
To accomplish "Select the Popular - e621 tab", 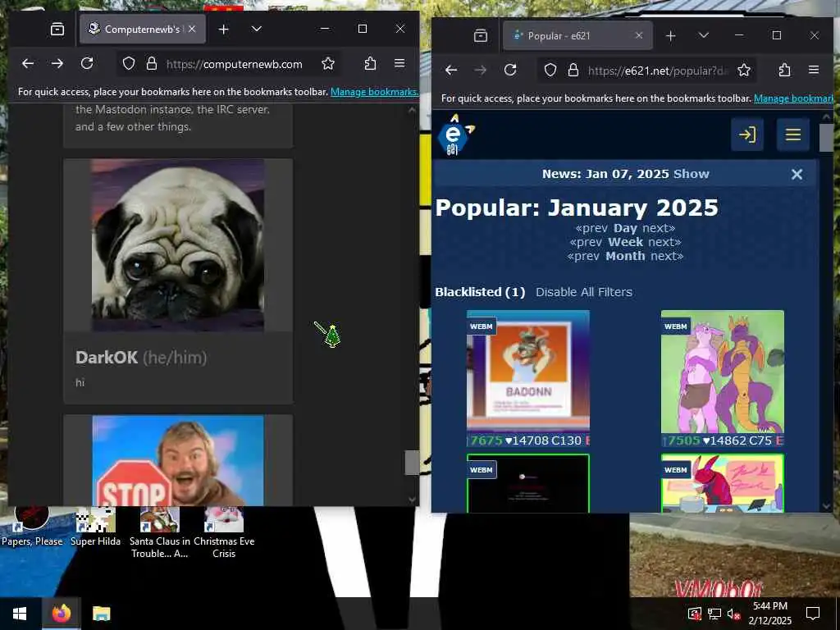I will click(577, 36).
